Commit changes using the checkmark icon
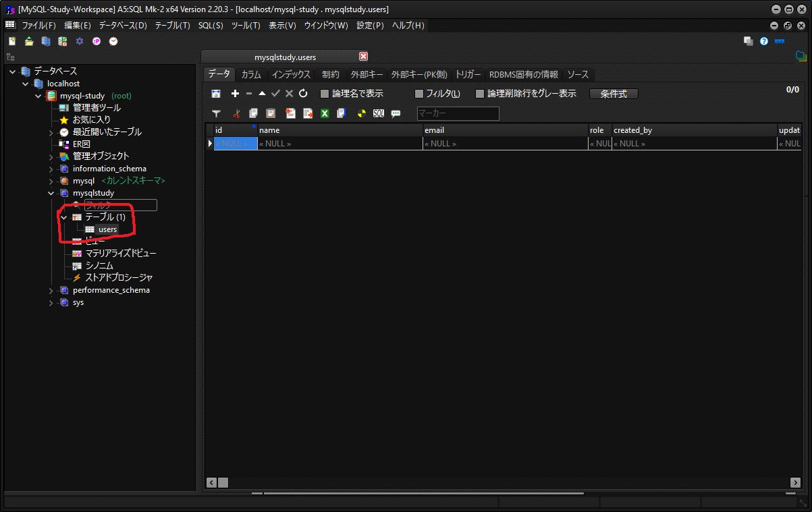812x512 pixels. (275, 94)
